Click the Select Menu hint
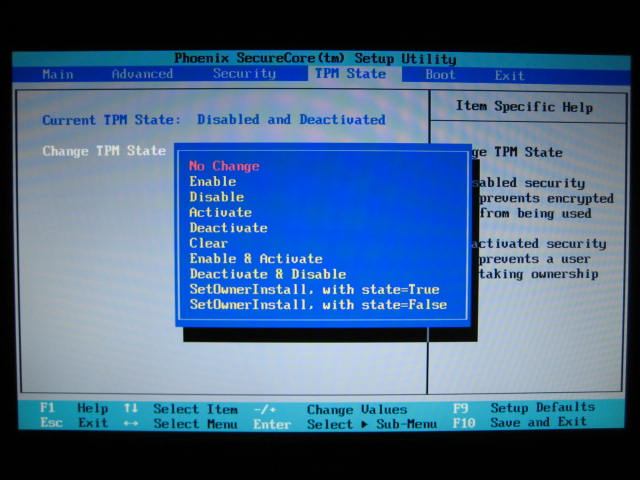Image resolution: width=640 pixels, height=480 pixels. (195, 424)
